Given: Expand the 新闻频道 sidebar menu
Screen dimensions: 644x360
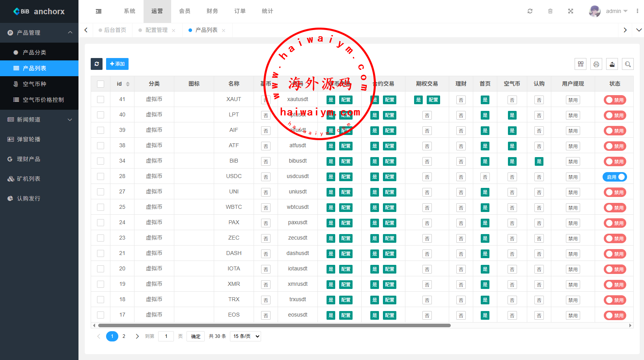Looking at the screenshot, I should (x=39, y=120).
